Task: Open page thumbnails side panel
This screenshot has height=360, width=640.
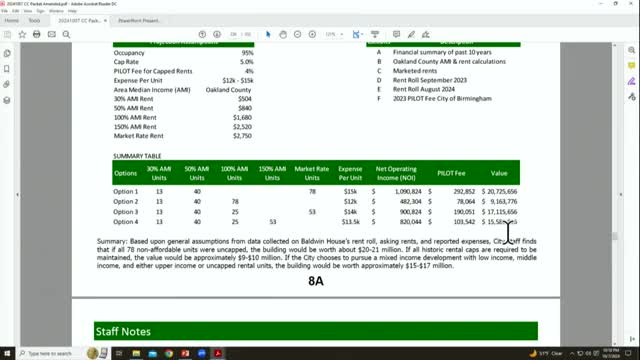Action: pos(7,53)
